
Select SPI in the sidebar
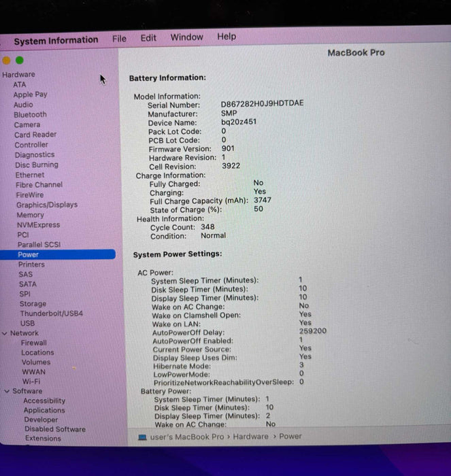[x=24, y=294]
